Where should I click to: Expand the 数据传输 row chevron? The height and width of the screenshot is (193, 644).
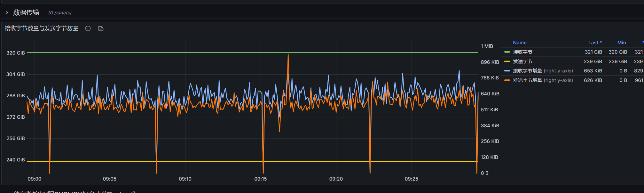7,12
